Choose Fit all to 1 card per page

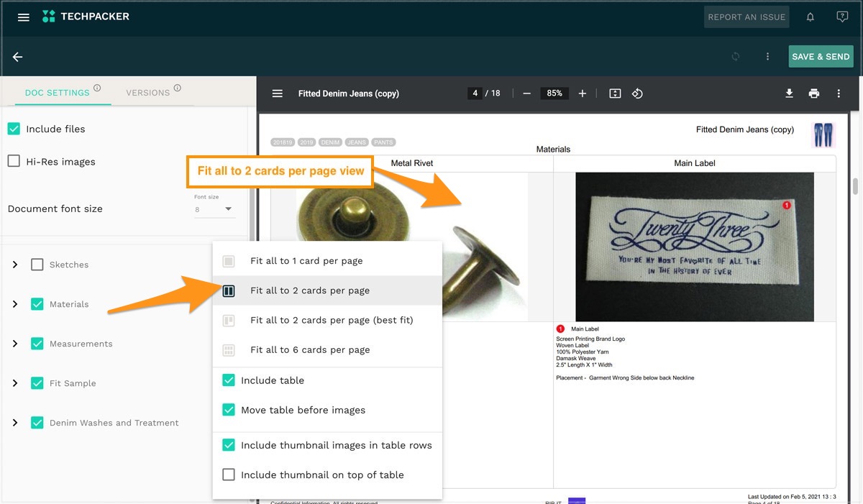pyautogui.click(x=327, y=261)
